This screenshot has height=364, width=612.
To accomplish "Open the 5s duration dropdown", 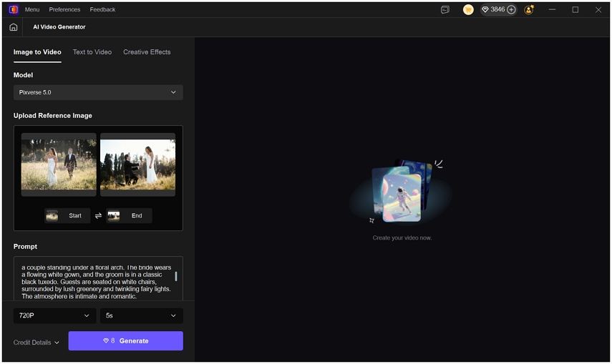I will click(x=141, y=315).
